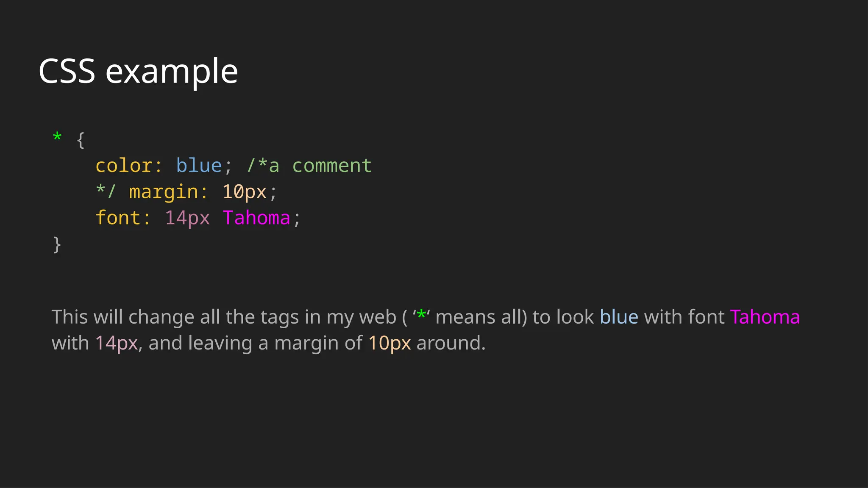Click the word "around." ending the description

click(451, 343)
